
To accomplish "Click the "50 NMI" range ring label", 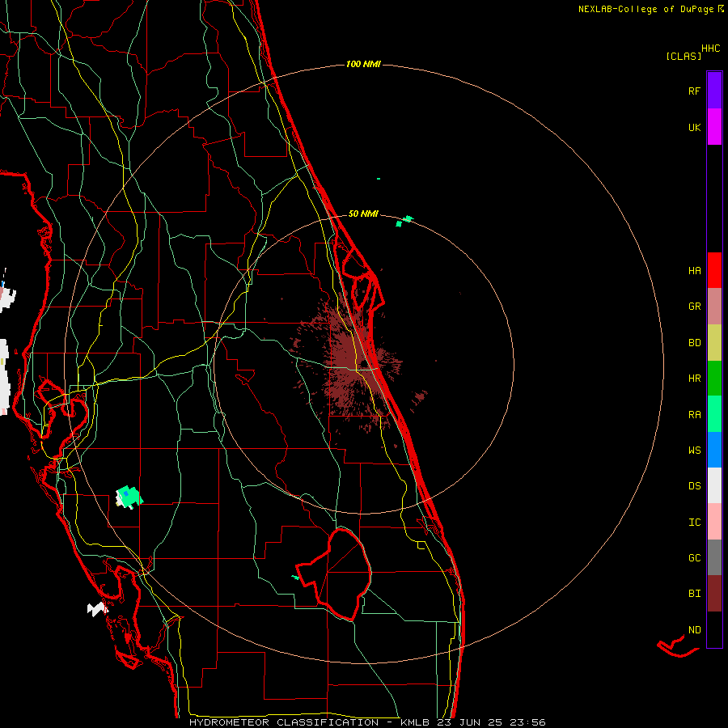I will (x=363, y=214).
